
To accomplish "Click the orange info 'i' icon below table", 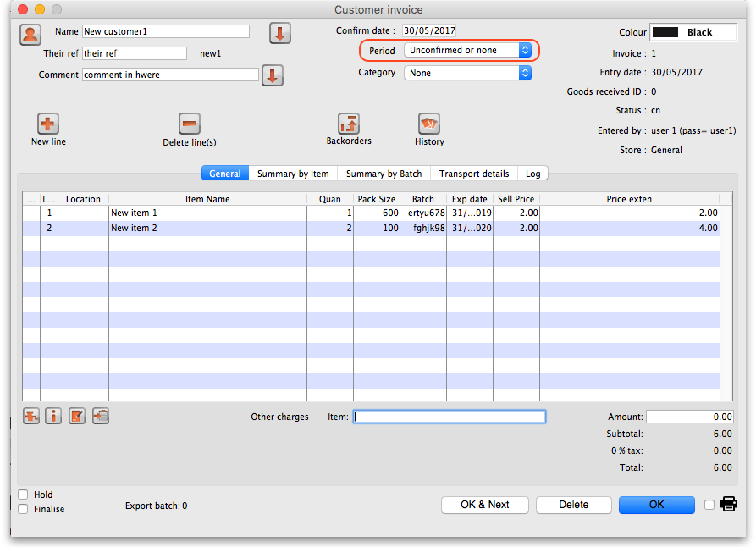I will tap(53, 416).
